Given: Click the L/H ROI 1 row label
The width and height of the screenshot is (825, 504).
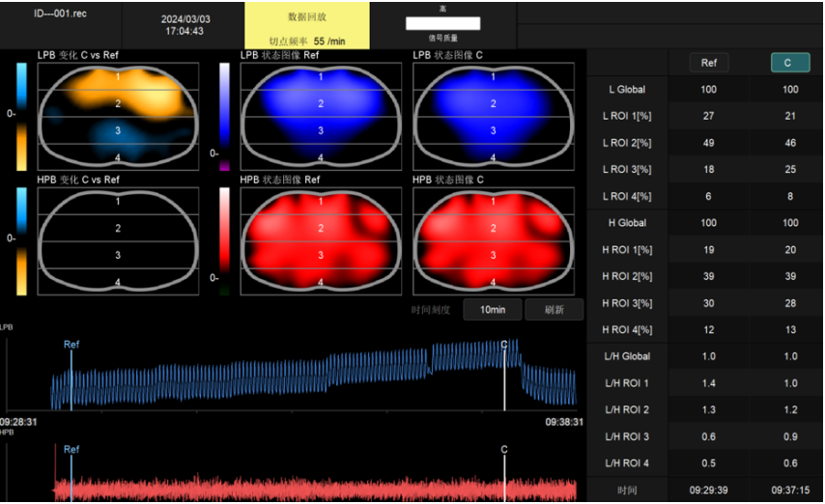Looking at the screenshot, I should [x=627, y=383].
